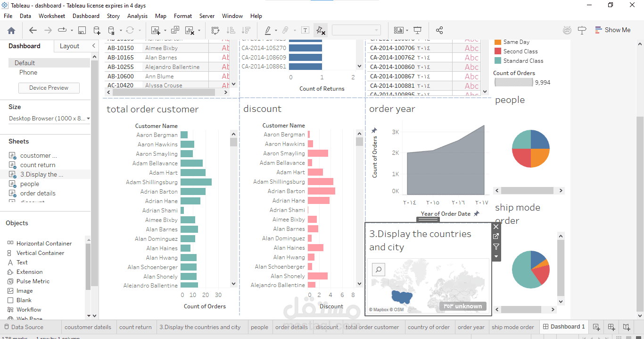Toggle show mark labels text icon
644x339 pixels.
pyautogui.click(x=305, y=30)
